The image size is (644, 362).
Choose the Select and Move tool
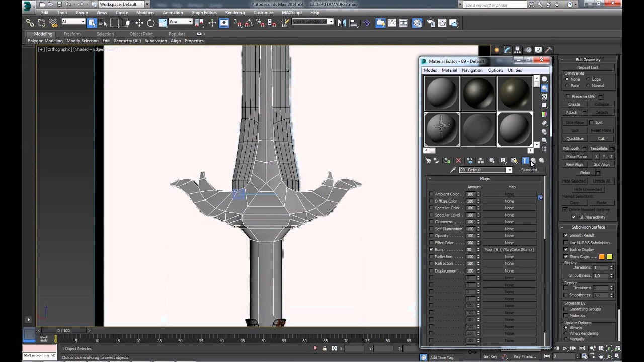139,23
